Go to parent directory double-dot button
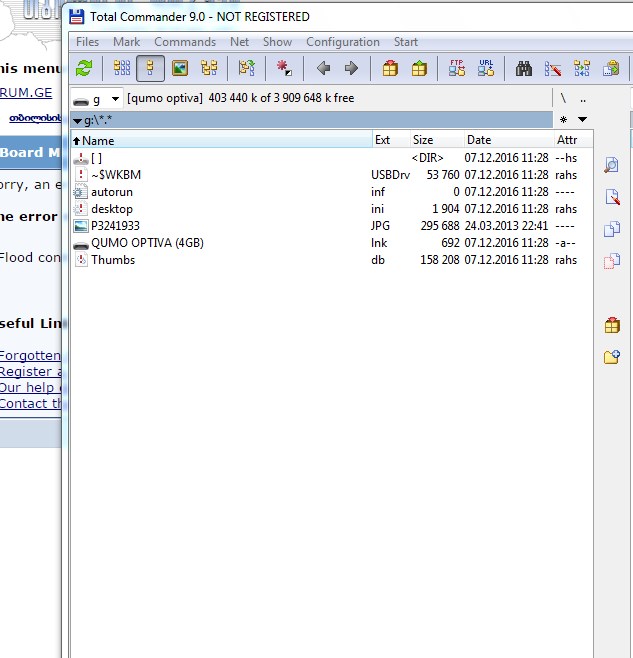 coord(583,99)
